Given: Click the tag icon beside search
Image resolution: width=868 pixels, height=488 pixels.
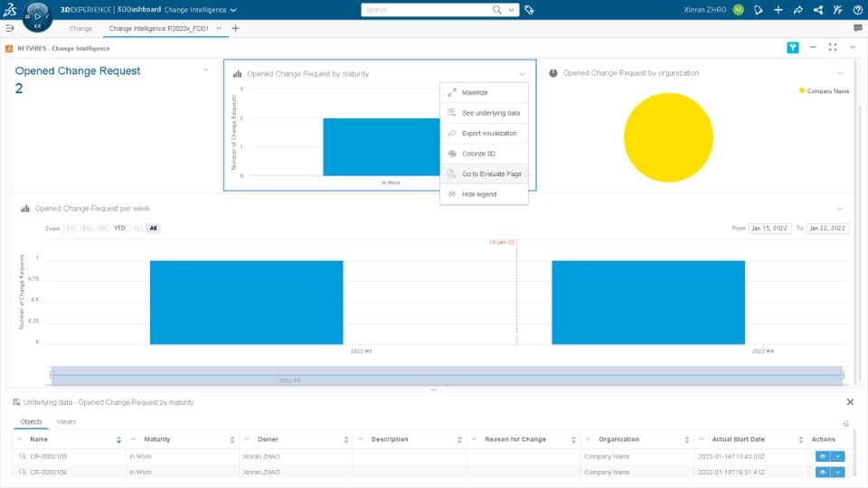Looking at the screenshot, I should [529, 9].
